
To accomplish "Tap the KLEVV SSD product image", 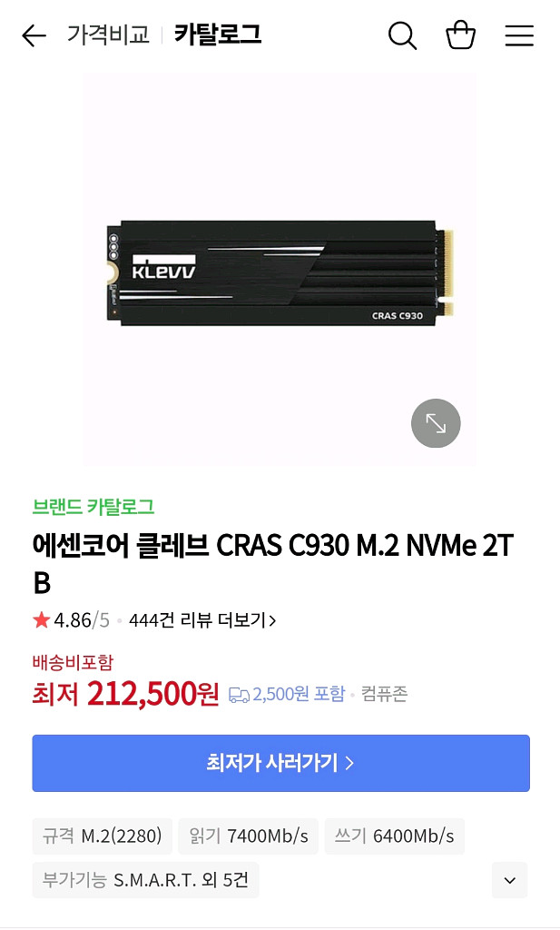I will point(280,270).
